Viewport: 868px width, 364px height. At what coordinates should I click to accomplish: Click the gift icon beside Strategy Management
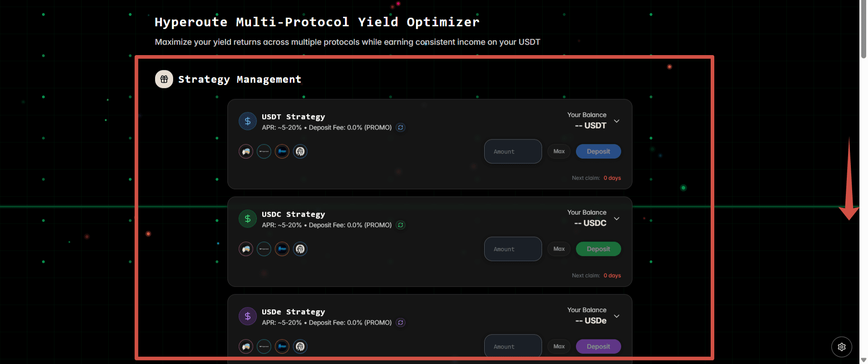[x=164, y=79]
